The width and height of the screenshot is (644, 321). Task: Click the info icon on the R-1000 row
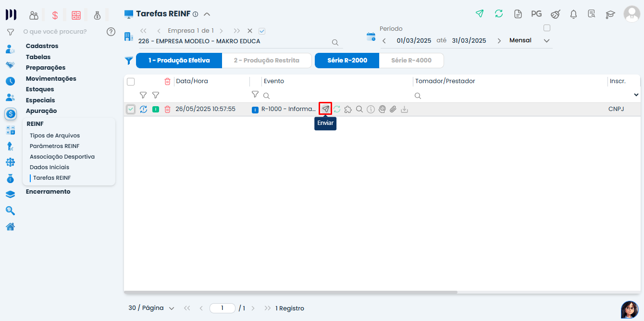(x=371, y=109)
